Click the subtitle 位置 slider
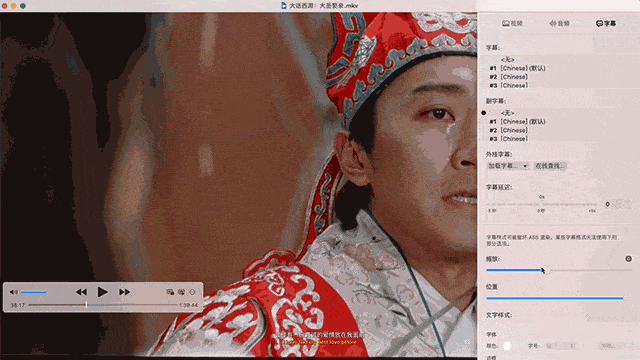The width and height of the screenshot is (640, 360). coord(555,298)
